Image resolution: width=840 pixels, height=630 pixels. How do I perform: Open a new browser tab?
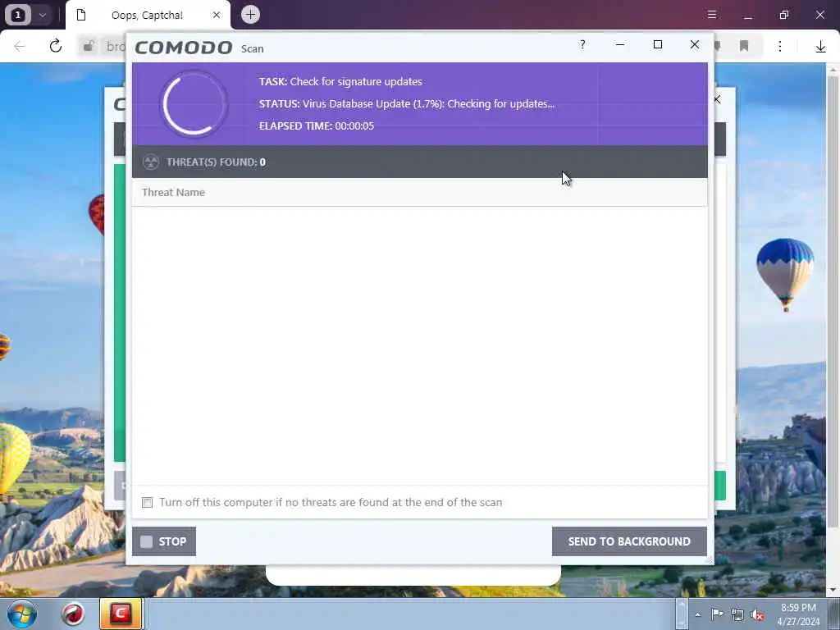pyautogui.click(x=250, y=15)
